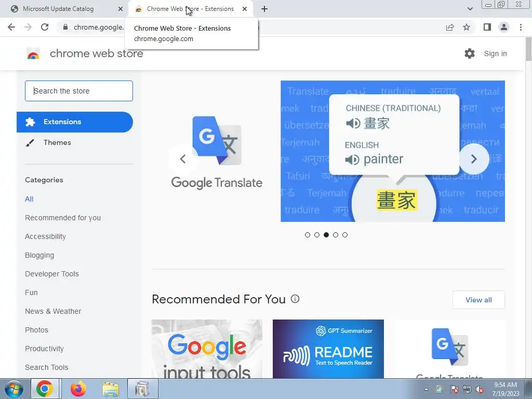Launch Firefox from the taskbar
The height and width of the screenshot is (399, 532).
click(78, 389)
